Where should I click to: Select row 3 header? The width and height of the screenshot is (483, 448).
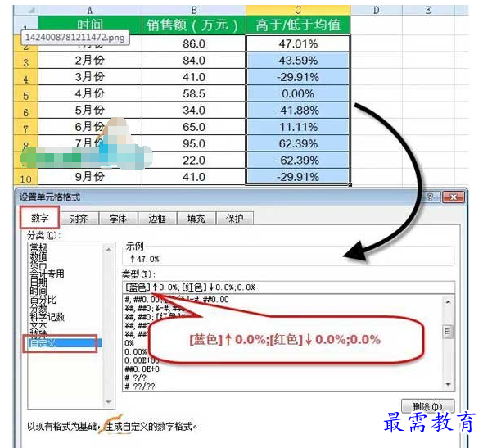tap(26, 61)
